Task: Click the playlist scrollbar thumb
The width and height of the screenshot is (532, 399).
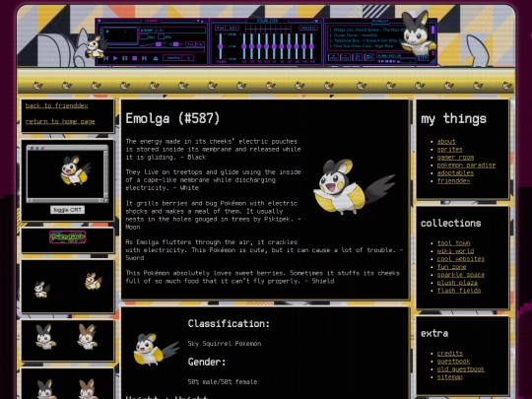Action: [432, 30]
